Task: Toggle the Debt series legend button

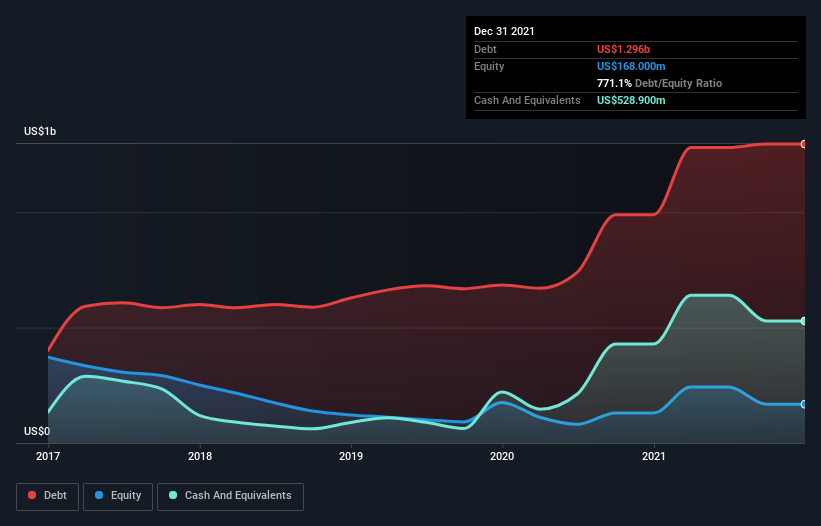Action: (x=48, y=496)
